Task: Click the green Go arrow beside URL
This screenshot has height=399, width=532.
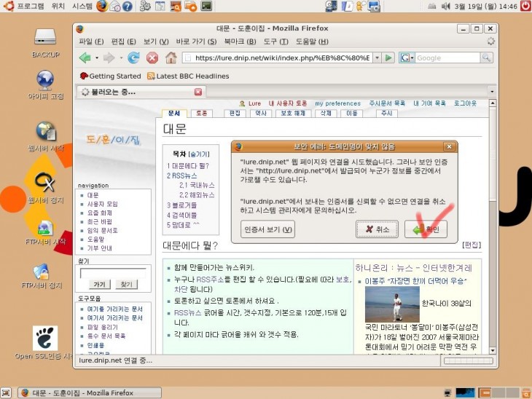Action: pyautogui.click(x=388, y=58)
